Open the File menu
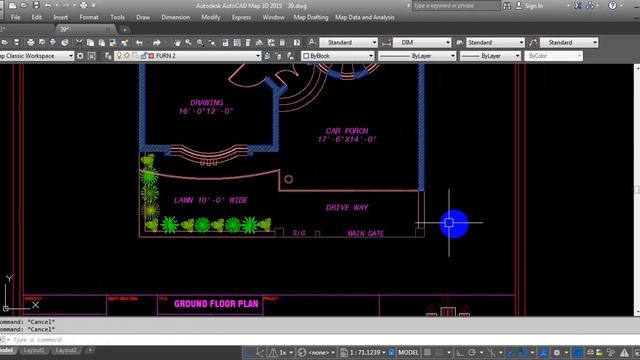Image resolution: width=640 pixels, height=360 pixels. click(16, 18)
